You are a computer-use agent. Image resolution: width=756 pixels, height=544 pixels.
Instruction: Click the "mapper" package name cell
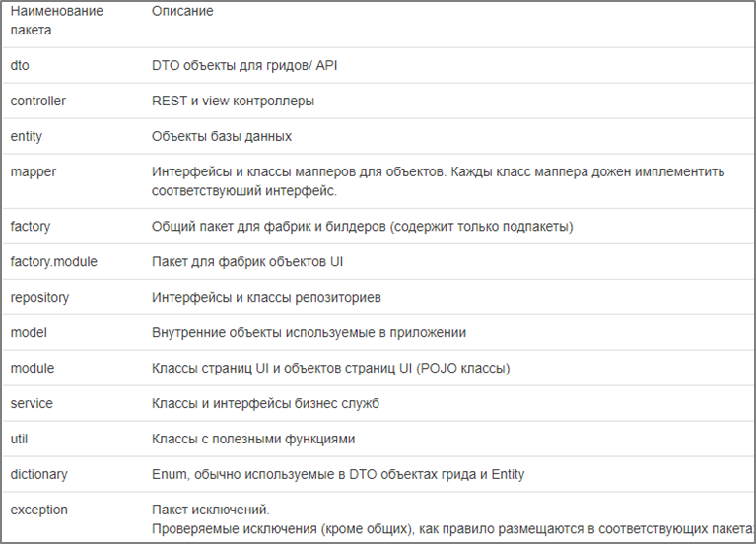tap(34, 171)
